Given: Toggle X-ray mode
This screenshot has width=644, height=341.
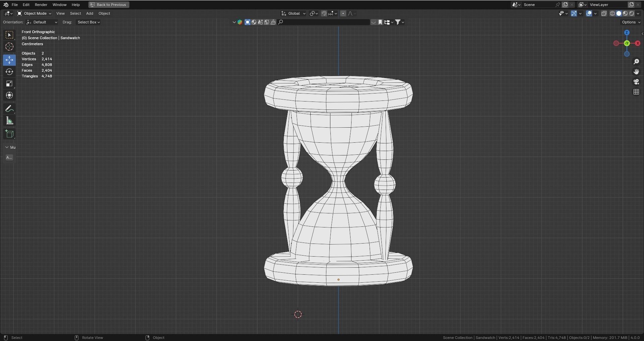Looking at the screenshot, I should point(604,13).
